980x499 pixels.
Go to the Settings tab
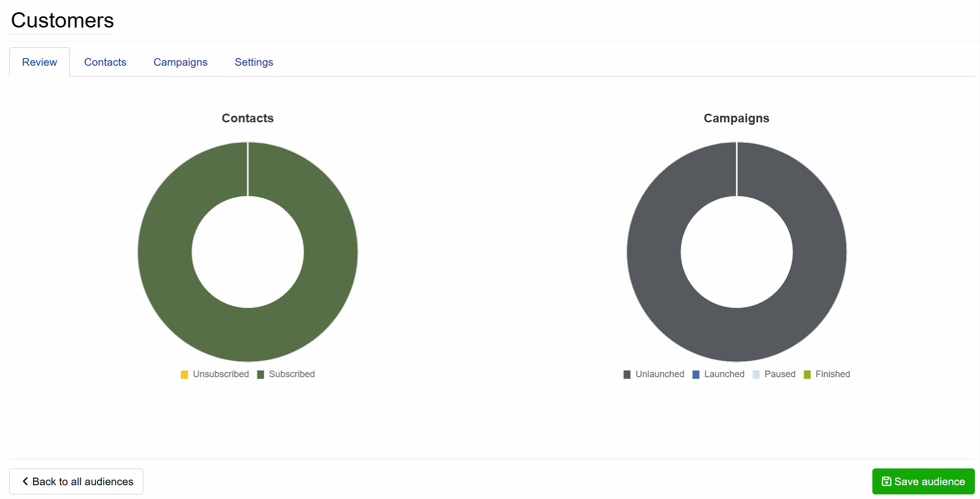(x=254, y=62)
